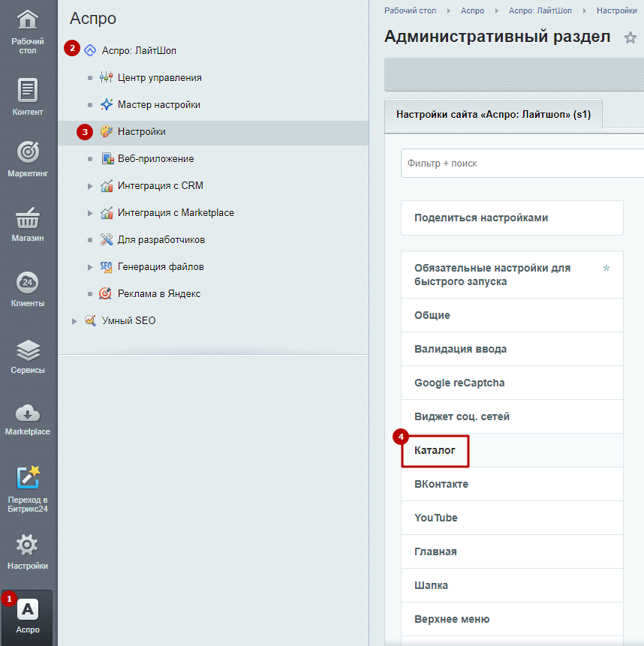The width and height of the screenshot is (644, 646).
Task: Click the Умный SEO icon
Action: pyautogui.click(x=90, y=320)
